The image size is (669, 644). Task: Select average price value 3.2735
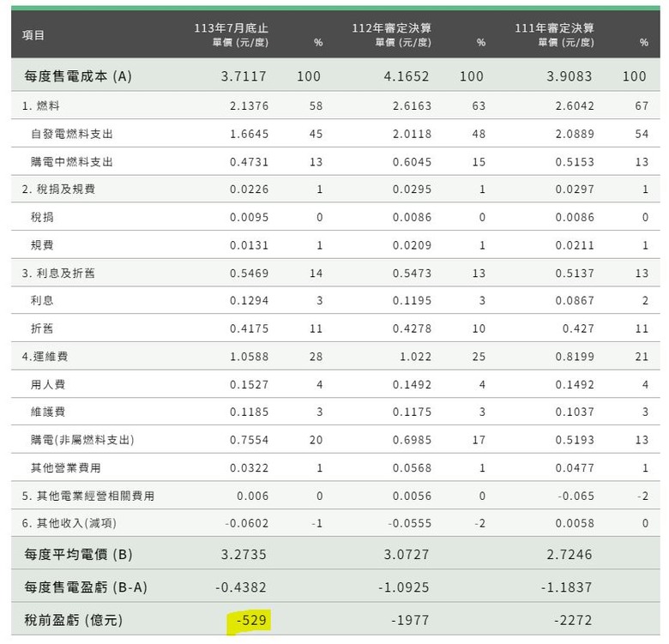[x=244, y=555]
